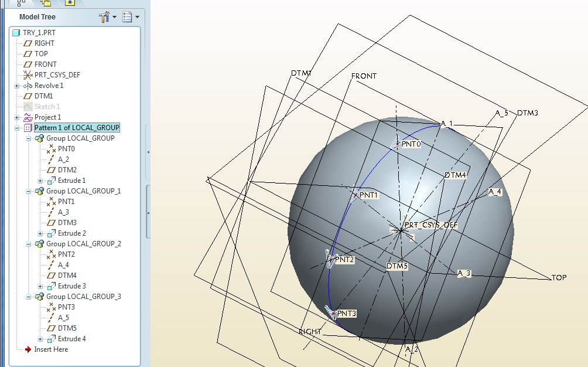Select the PRT_CSYS_DEF coordinate system icon

click(28, 75)
